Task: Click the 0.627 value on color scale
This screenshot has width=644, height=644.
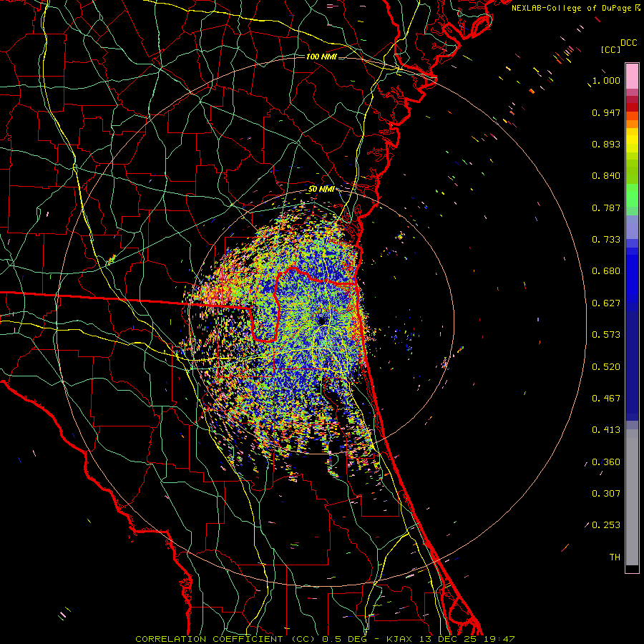Action: point(606,303)
